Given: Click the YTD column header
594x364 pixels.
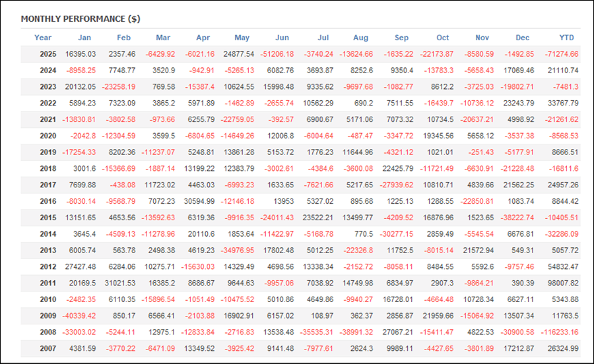Looking at the screenshot, I should [x=566, y=38].
